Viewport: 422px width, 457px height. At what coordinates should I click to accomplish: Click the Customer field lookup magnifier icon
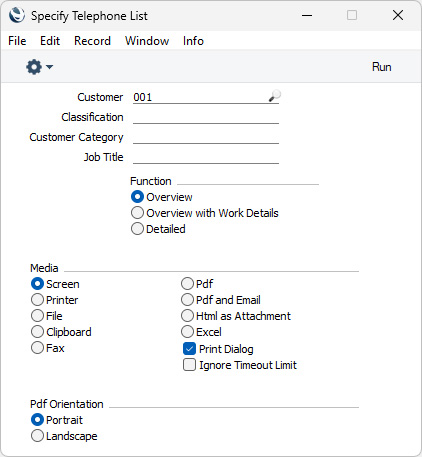tap(275, 96)
